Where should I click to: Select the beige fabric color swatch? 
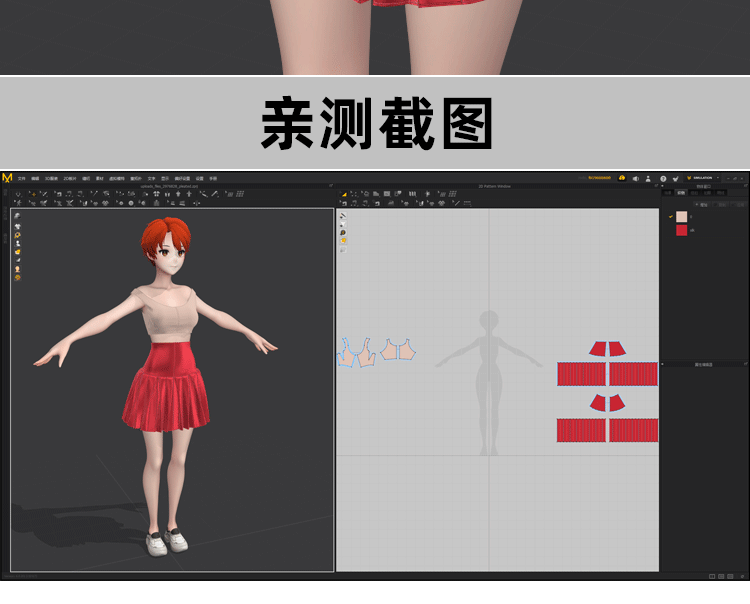(x=681, y=216)
